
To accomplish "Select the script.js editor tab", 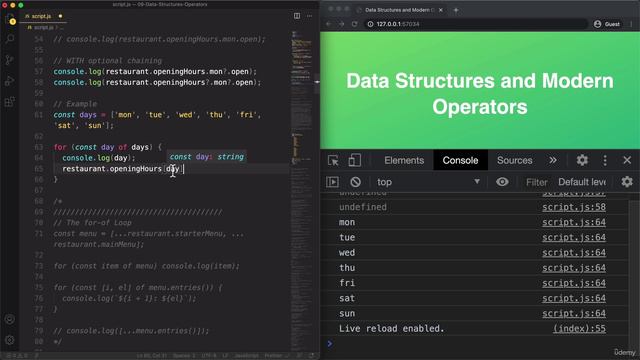I will [43, 16].
